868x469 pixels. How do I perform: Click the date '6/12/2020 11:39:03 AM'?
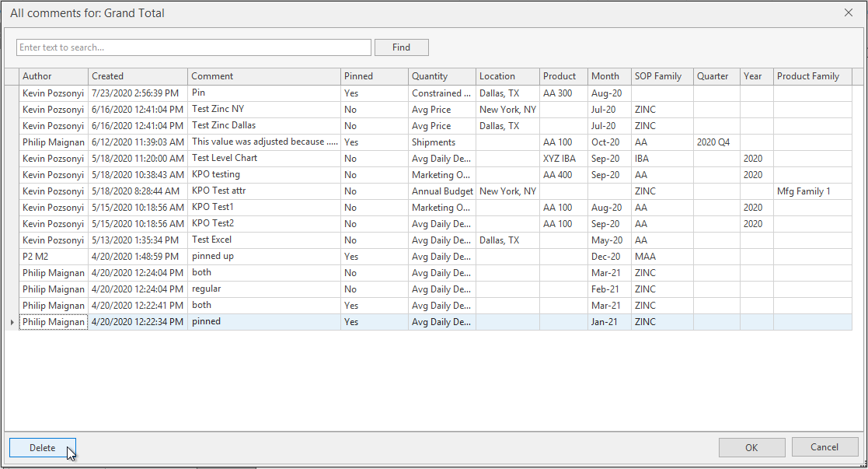pos(138,142)
